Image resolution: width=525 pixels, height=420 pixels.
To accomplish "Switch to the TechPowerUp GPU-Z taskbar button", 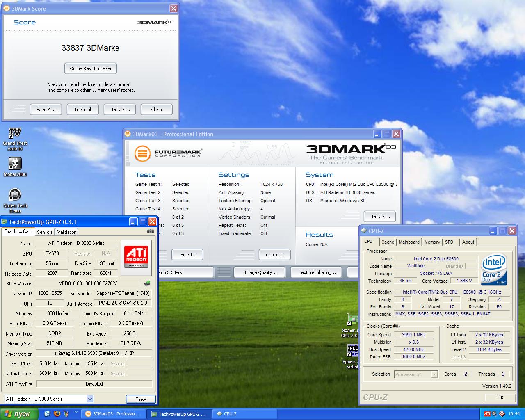I will tap(179, 414).
